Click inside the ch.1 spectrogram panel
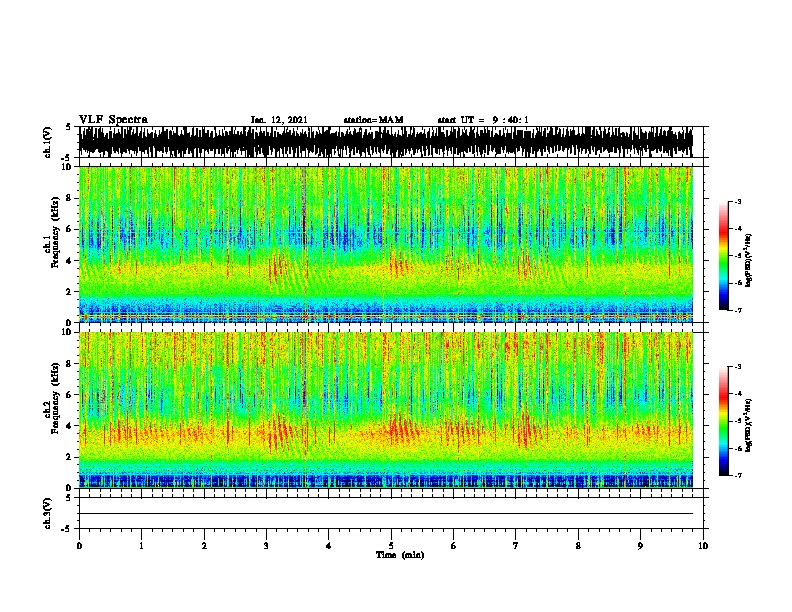 [x=385, y=244]
